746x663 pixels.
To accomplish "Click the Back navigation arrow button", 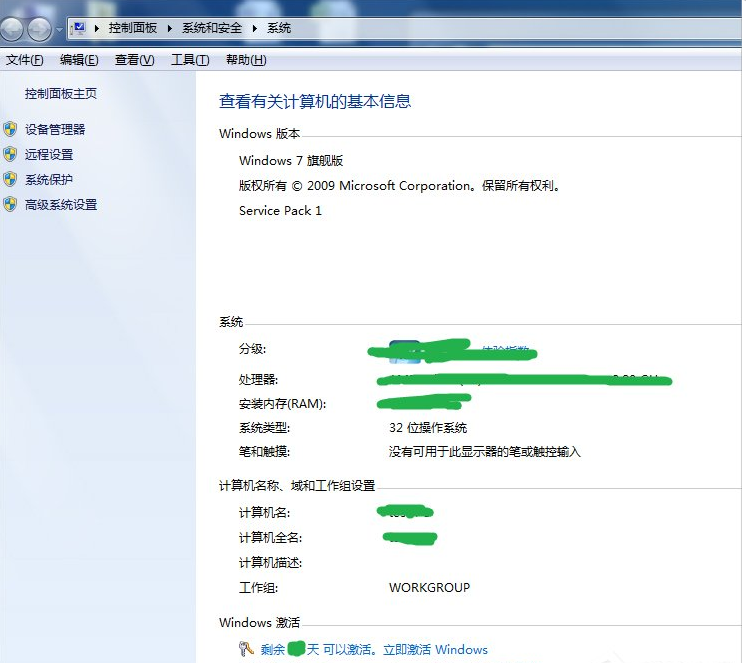I will (x=14, y=29).
